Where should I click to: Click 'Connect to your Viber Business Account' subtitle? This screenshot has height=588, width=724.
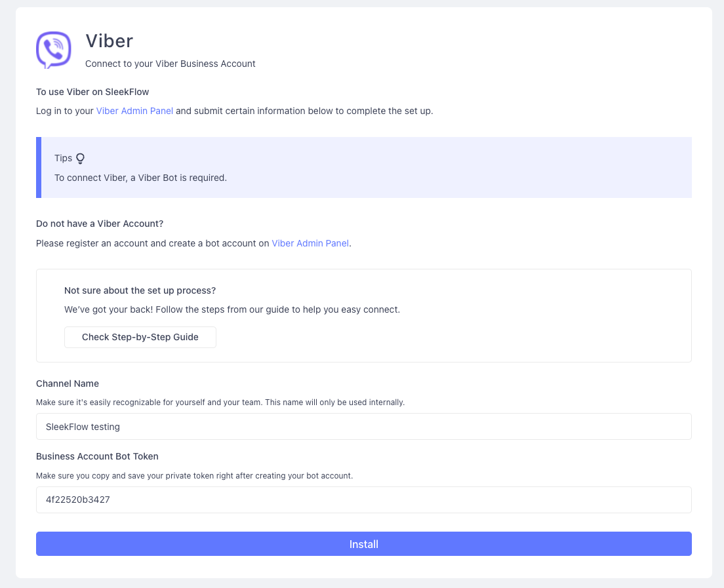coord(170,64)
